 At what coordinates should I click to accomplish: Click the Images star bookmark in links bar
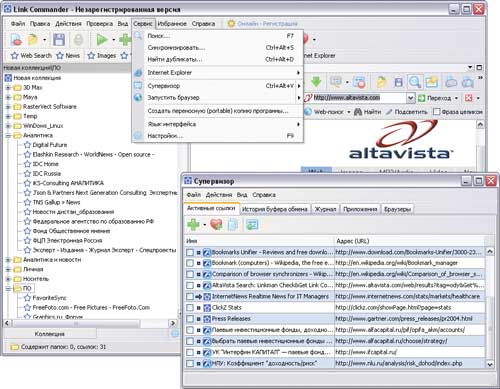[102, 55]
